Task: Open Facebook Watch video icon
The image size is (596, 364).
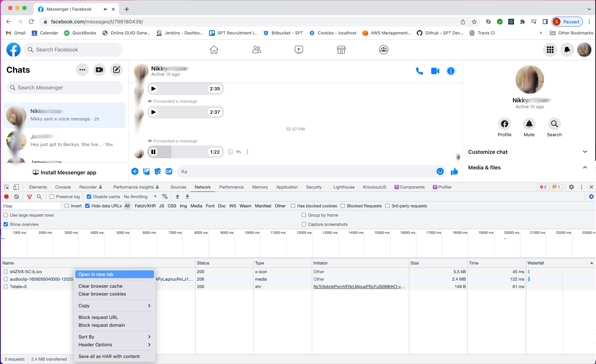Action: click(x=299, y=50)
